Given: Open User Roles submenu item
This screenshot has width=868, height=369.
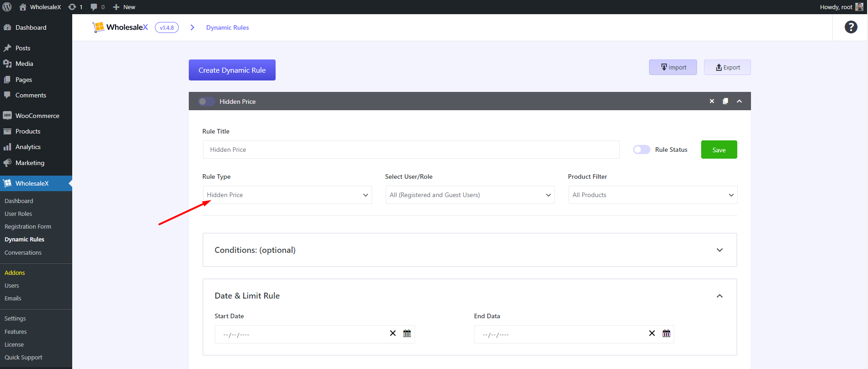Looking at the screenshot, I should 18,214.
